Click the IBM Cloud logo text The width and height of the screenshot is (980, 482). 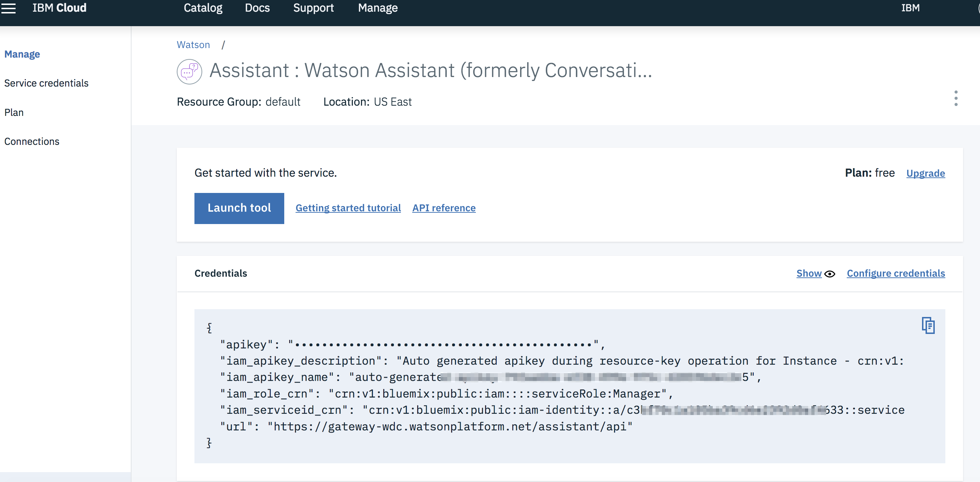(x=59, y=8)
